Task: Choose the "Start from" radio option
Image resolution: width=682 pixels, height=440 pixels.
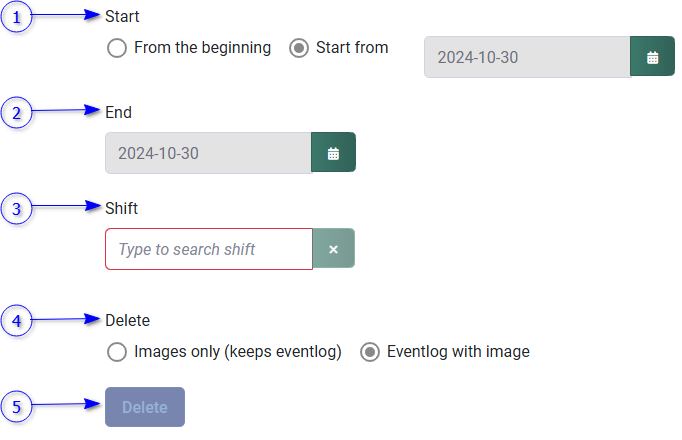Action: point(299,48)
